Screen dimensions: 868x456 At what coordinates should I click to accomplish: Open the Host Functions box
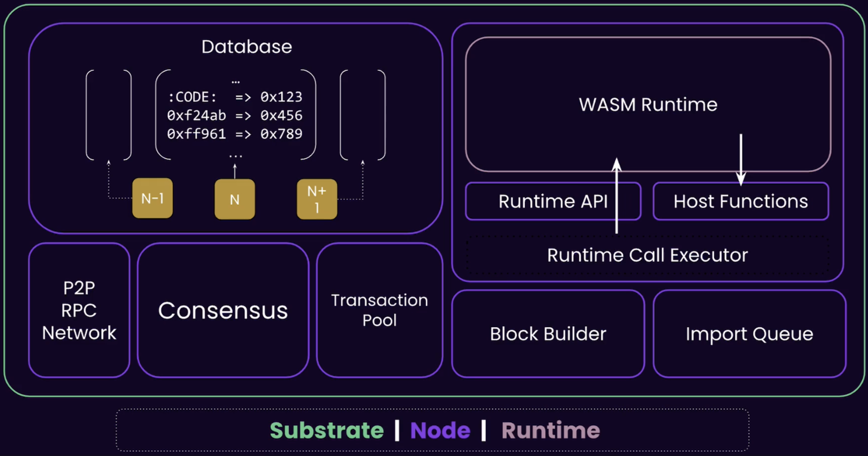coord(741,201)
